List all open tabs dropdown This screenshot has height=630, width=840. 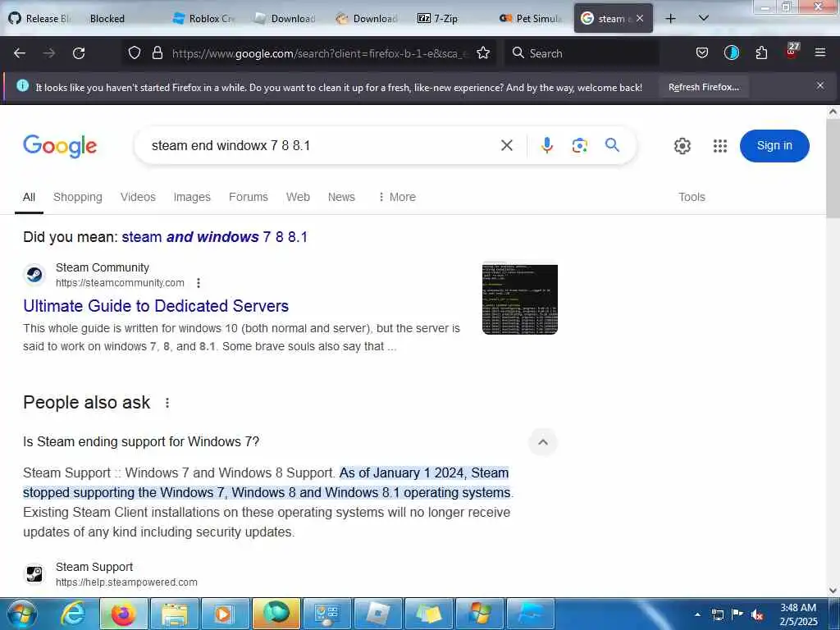(704, 18)
